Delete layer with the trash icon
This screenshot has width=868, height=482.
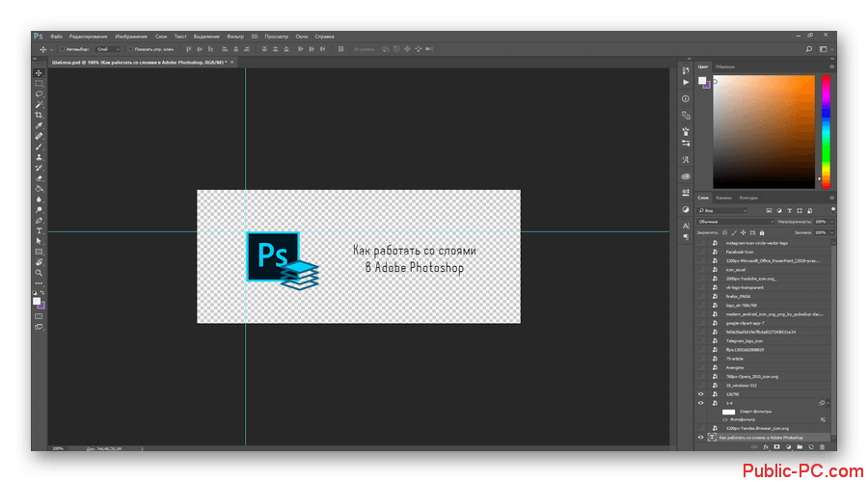(822, 447)
